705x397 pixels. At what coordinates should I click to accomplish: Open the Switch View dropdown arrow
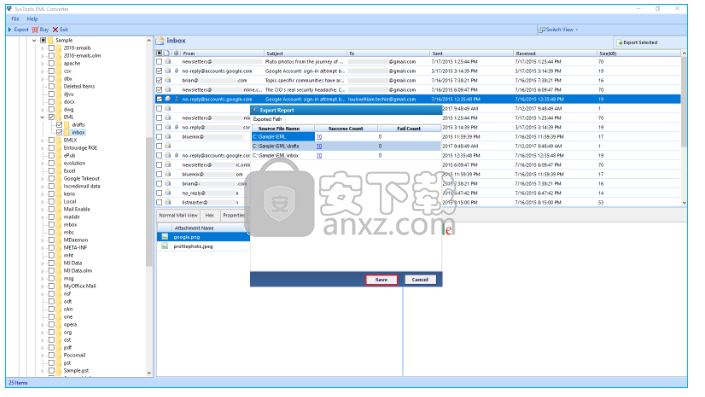click(577, 30)
